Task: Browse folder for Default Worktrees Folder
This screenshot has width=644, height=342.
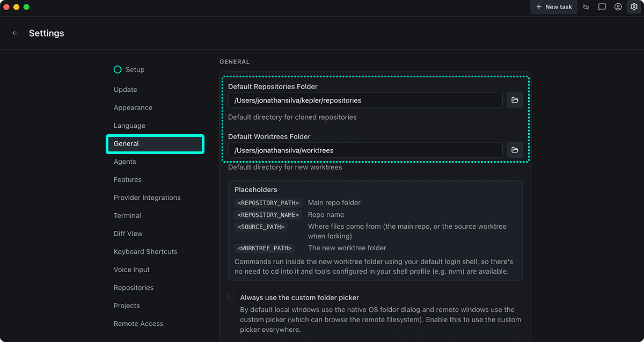Action: (515, 150)
